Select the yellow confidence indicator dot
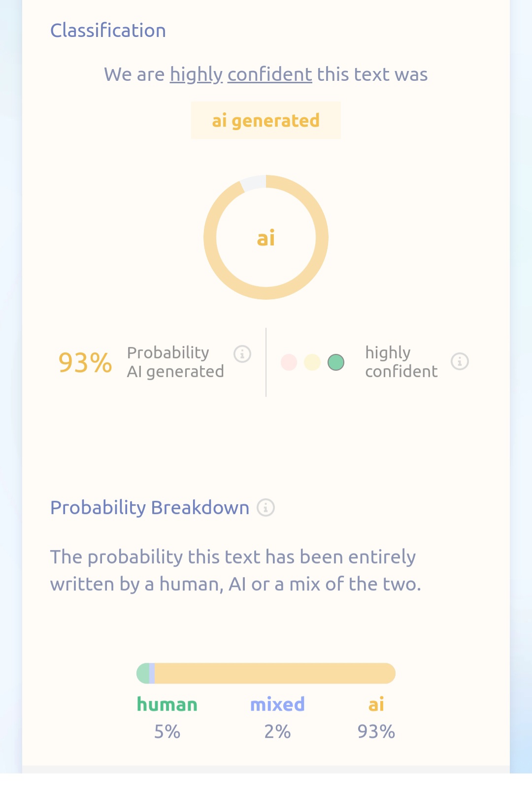The width and height of the screenshot is (532, 792). [x=312, y=362]
